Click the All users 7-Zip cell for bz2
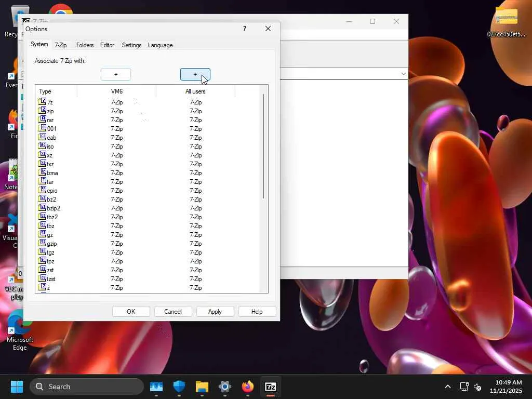 [195, 199]
